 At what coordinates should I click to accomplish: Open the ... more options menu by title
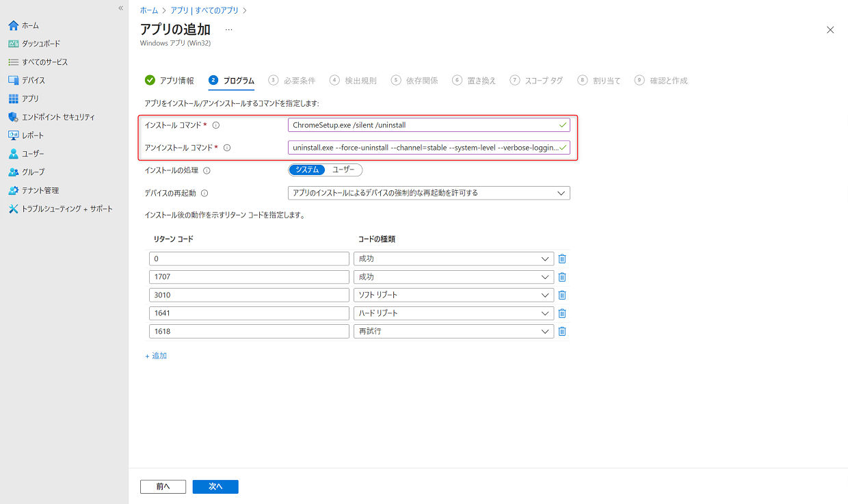point(228,30)
